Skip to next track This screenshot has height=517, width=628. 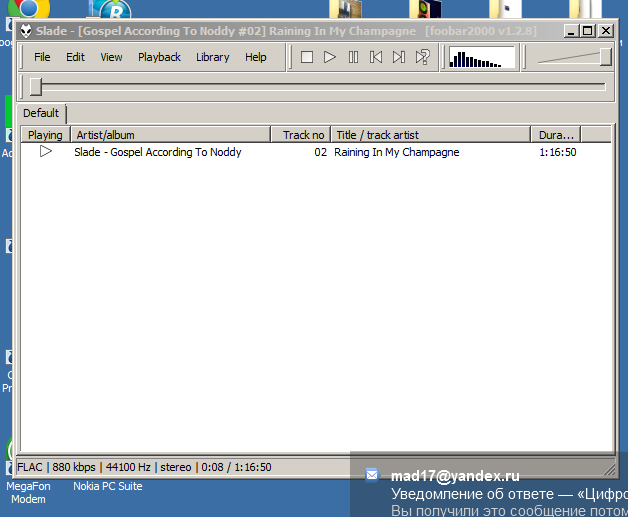tap(399, 57)
